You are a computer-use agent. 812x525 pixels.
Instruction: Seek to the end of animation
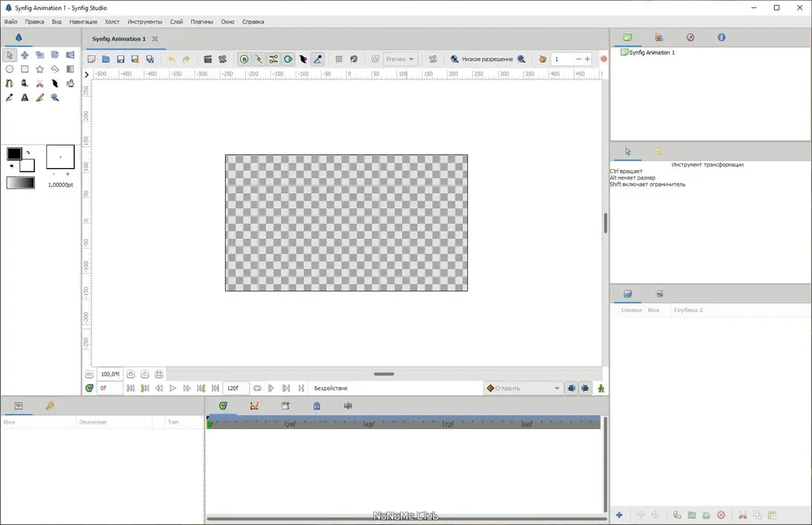[x=215, y=388]
